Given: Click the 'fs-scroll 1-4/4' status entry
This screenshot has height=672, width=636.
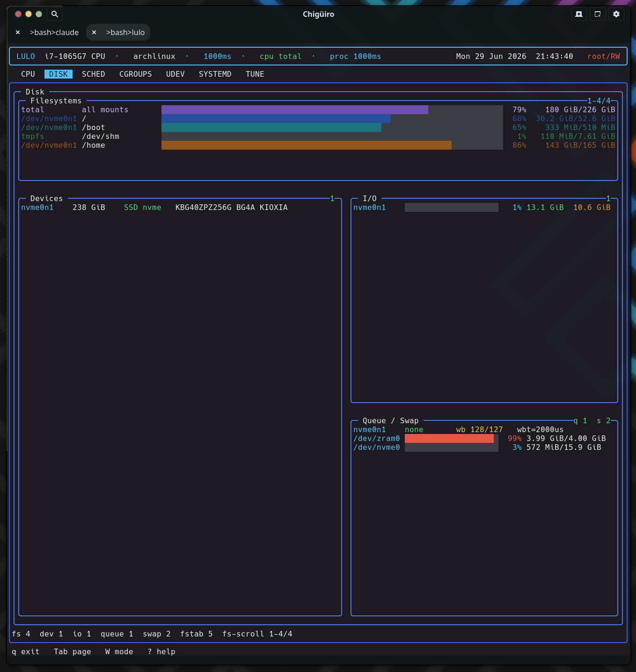Looking at the screenshot, I should tap(257, 634).
